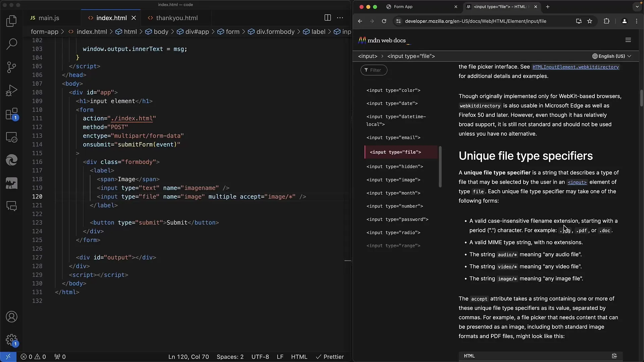The image size is (644, 362).
Task: Click the thankyou.html tab
Action: coord(176,18)
